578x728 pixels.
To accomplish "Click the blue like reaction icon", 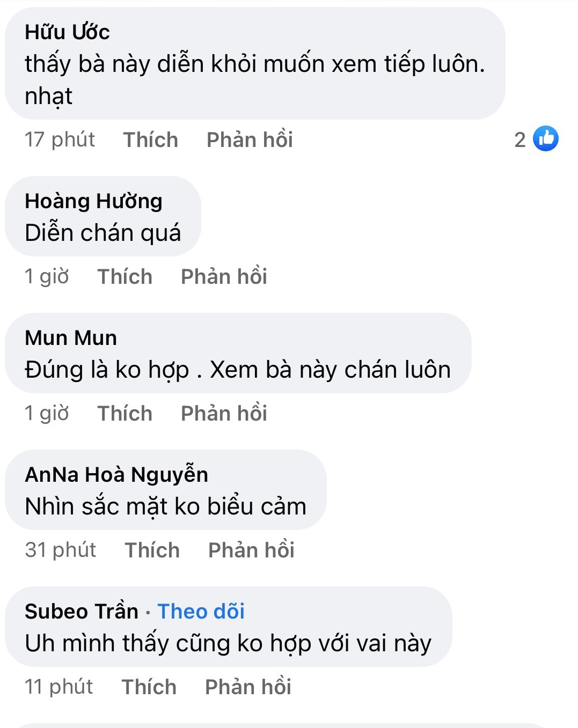I will 545,139.
